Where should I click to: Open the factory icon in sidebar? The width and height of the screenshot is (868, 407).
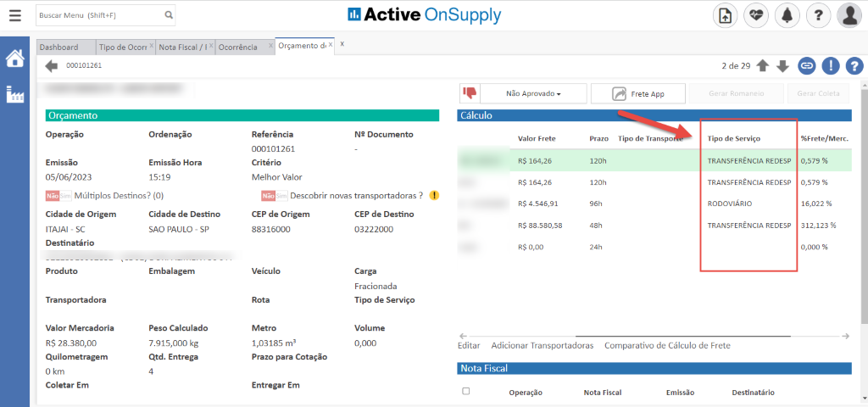(14, 94)
